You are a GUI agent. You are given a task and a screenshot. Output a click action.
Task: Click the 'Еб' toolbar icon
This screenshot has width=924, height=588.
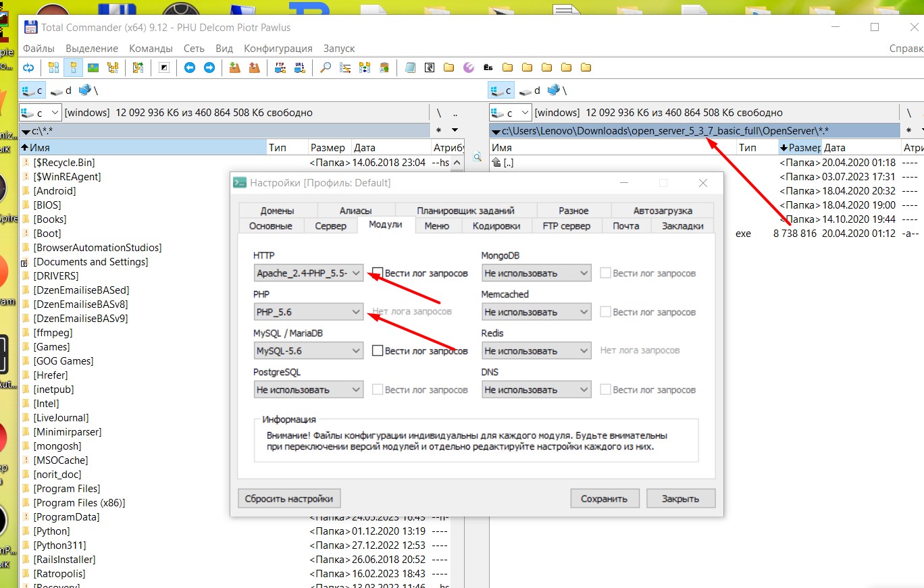coord(488,68)
